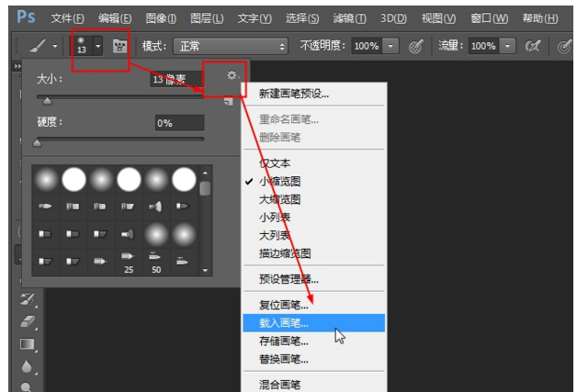The image size is (577, 392).
Task: Click the 硬度 0% input field
Action: [x=179, y=123]
